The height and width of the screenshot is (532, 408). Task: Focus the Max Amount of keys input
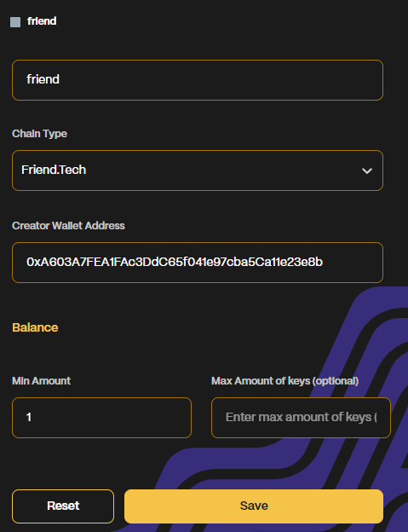point(301,418)
